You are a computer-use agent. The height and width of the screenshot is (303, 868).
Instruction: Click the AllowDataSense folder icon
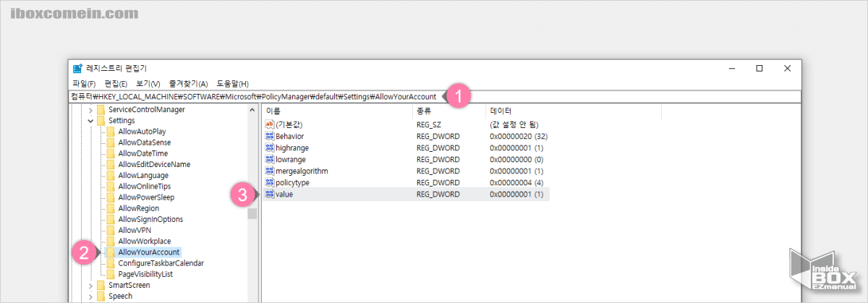111,142
